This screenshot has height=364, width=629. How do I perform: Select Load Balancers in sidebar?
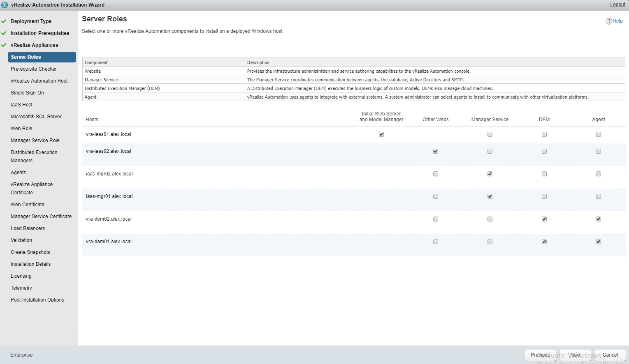(28, 228)
